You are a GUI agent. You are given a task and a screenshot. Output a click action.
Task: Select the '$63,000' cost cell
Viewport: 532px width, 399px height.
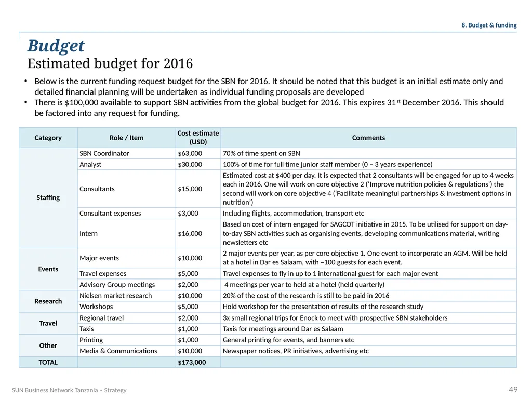(198, 153)
